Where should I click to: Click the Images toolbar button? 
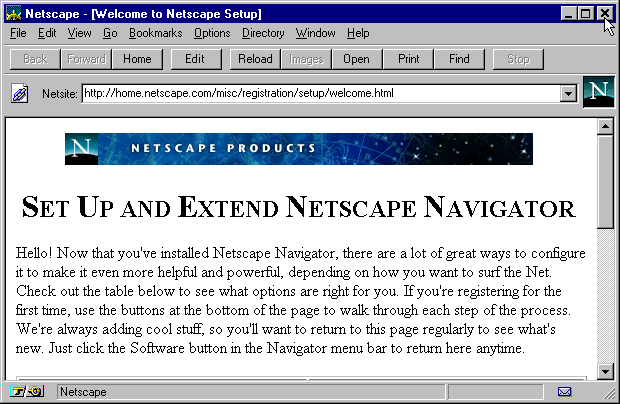pyautogui.click(x=306, y=59)
